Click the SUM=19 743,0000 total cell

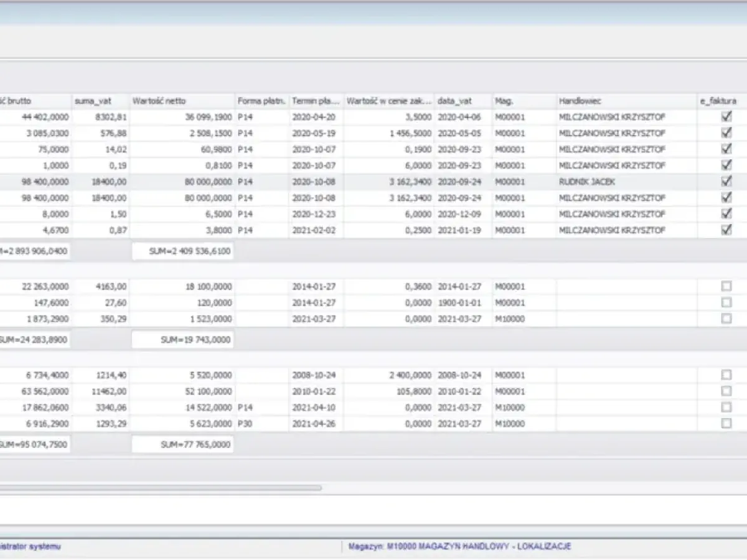coord(183,340)
